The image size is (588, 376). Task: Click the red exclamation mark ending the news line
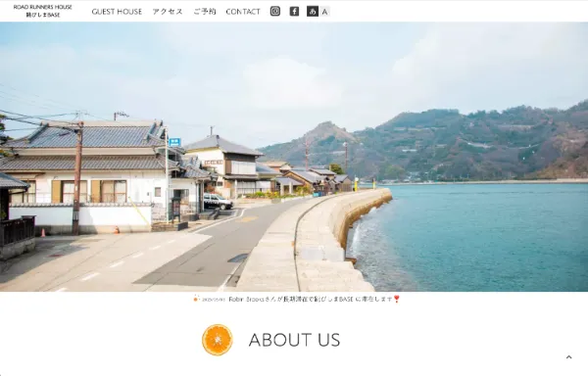tap(396, 299)
